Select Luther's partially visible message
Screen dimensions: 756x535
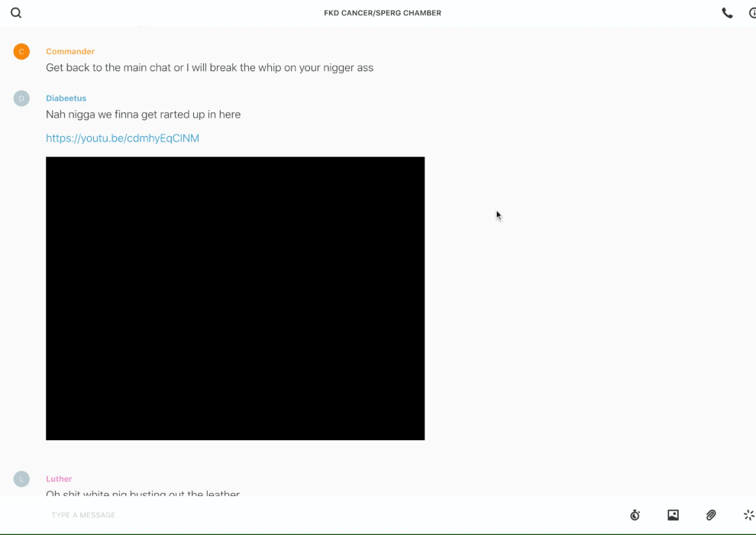[x=143, y=493]
